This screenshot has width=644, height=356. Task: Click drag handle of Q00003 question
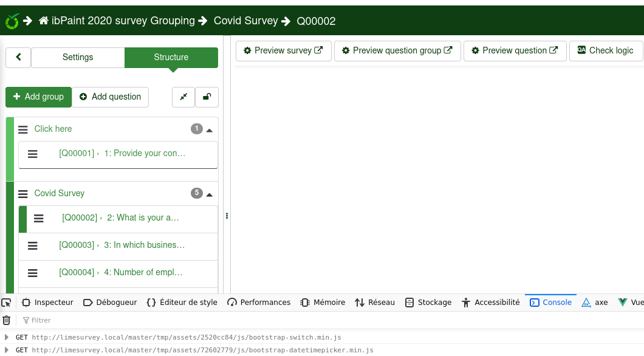pos(33,245)
